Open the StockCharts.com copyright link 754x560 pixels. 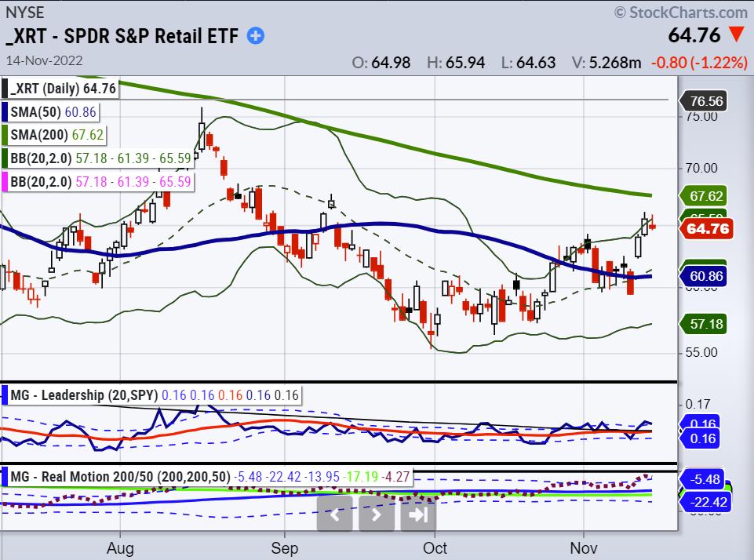tap(680, 13)
